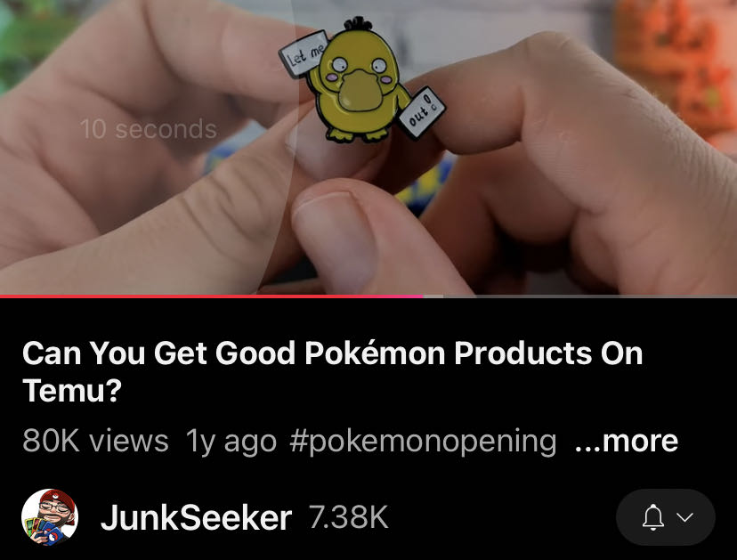Viewport: 737px width, 560px height.
Task: Expand the description with ...more
Action: pyautogui.click(x=626, y=441)
